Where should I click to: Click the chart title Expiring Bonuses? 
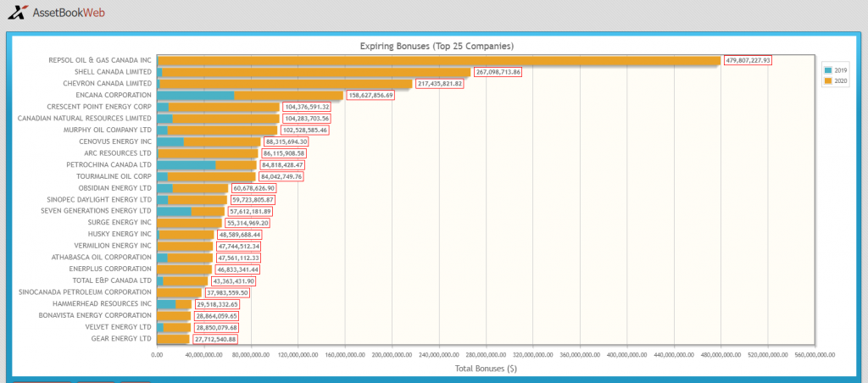click(x=437, y=46)
